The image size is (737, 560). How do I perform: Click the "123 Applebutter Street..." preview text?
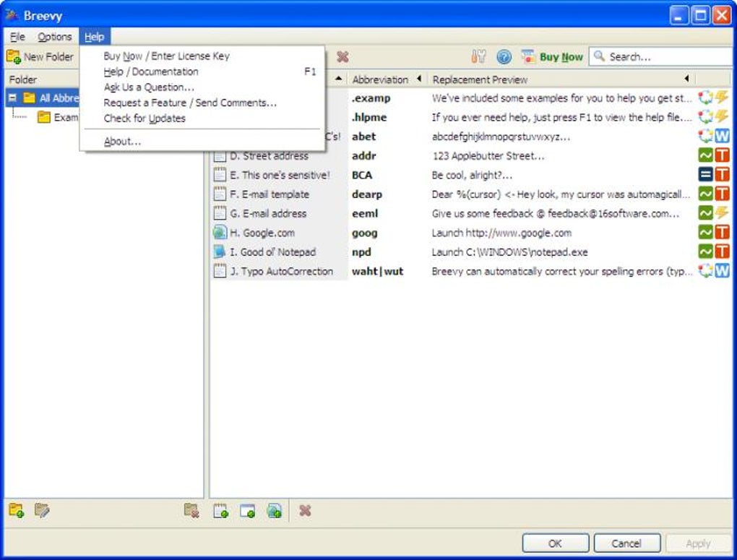pos(488,155)
